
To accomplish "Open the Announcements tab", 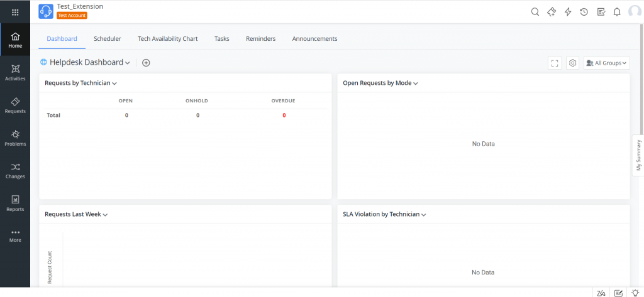I will (314, 38).
